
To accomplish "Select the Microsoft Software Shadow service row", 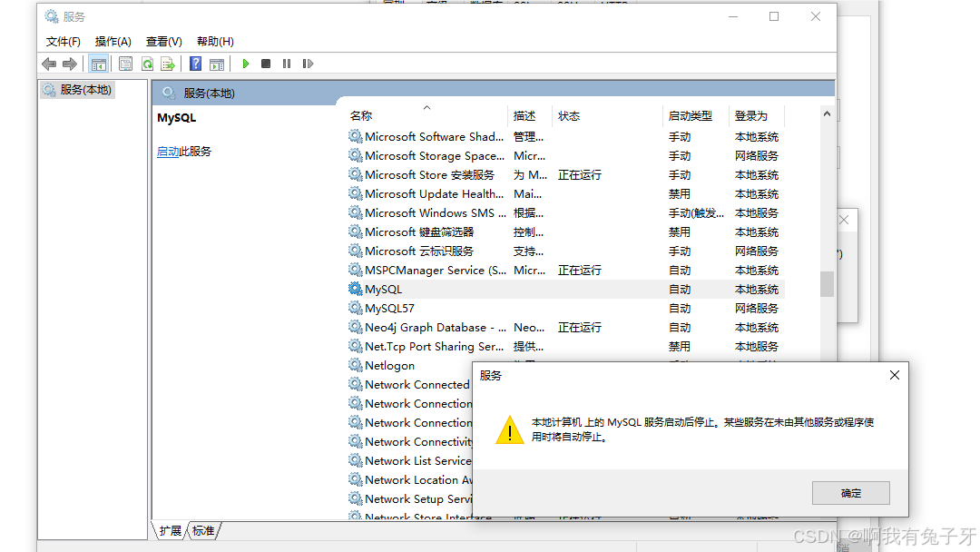I will tap(565, 136).
